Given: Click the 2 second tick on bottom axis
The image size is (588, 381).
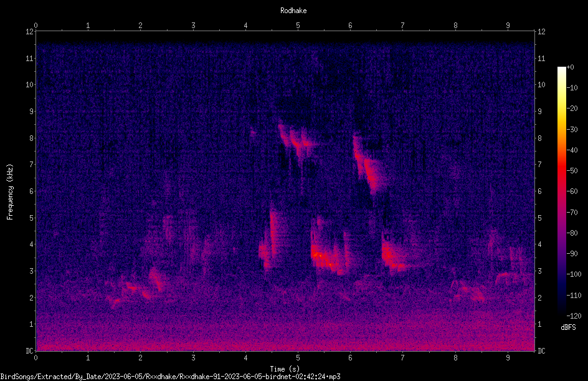Looking at the screenshot, I should pyautogui.click(x=140, y=358).
